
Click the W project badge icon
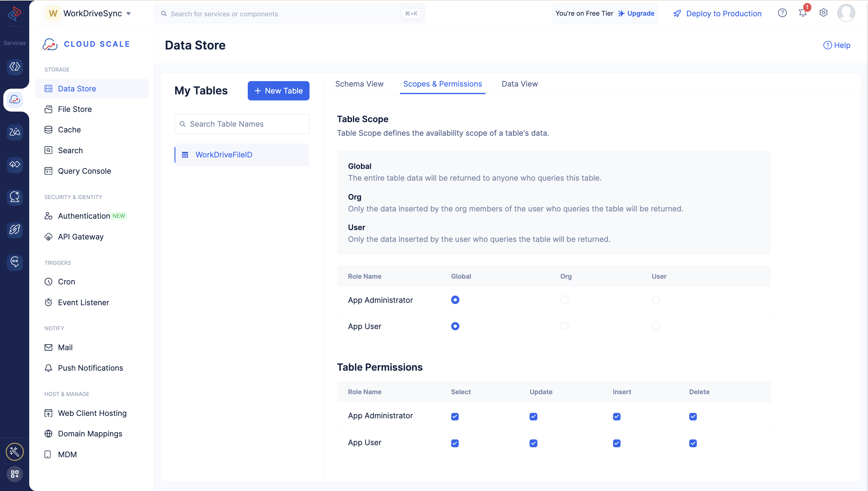click(53, 14)
